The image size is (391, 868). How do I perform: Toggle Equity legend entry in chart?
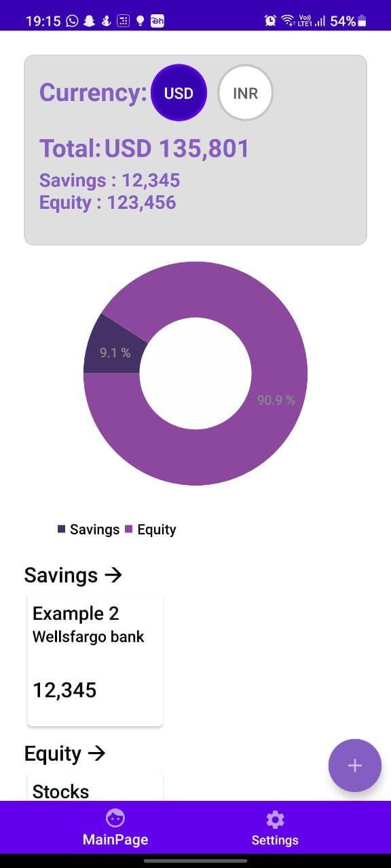pos(150,530)
